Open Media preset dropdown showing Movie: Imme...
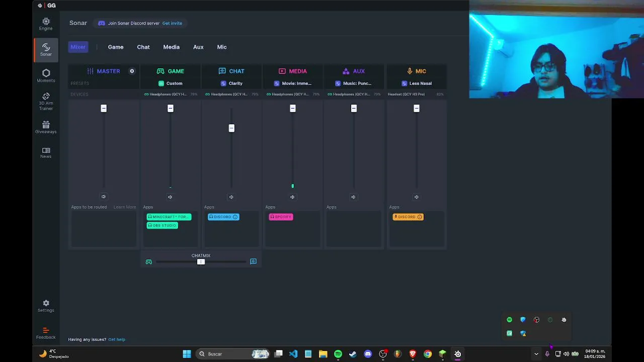Image resolution: width=644 pixels, height=362 pixels. (293, 83)
